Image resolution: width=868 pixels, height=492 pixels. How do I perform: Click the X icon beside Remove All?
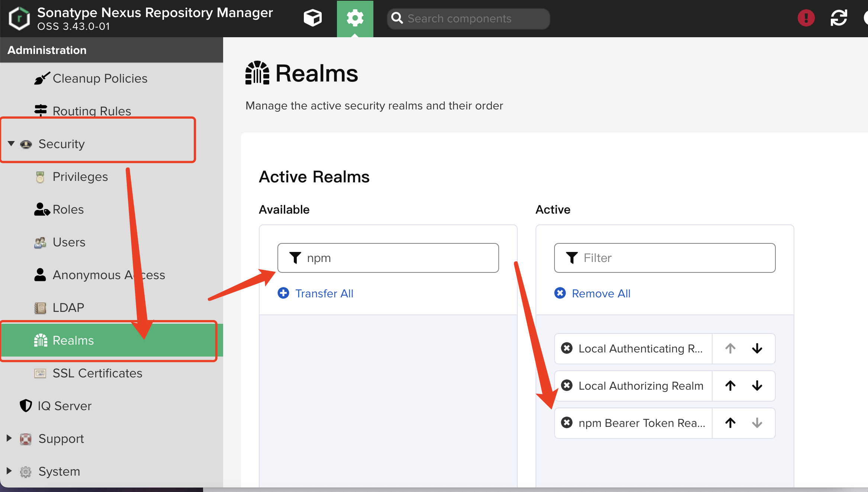click(x=560, y=293)
